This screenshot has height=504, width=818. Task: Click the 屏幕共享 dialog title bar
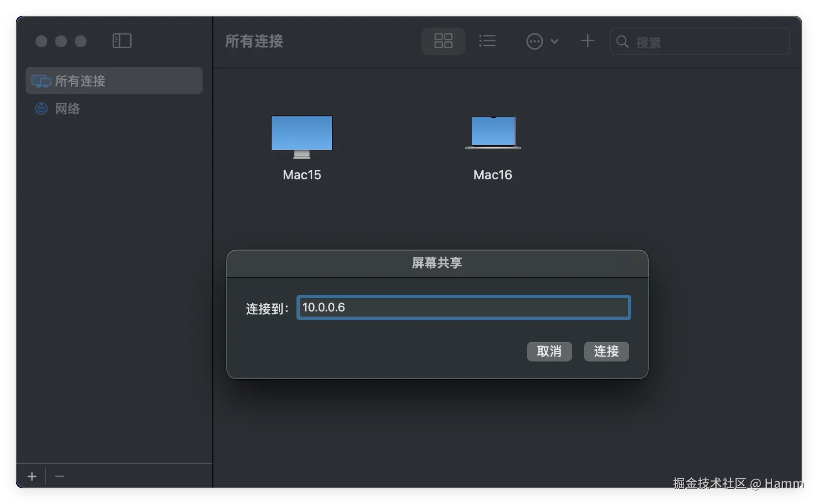pos(436,263)
